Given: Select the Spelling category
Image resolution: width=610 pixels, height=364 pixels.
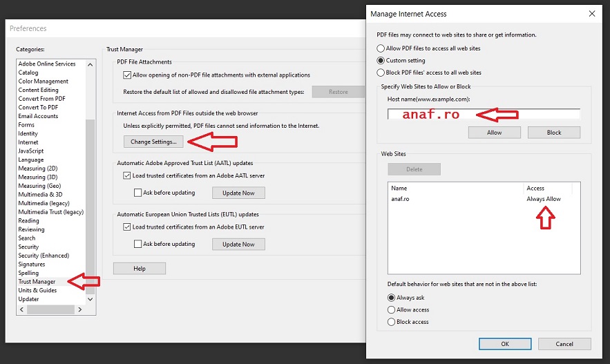Looking at the screenshot, I should coord(28,273).
